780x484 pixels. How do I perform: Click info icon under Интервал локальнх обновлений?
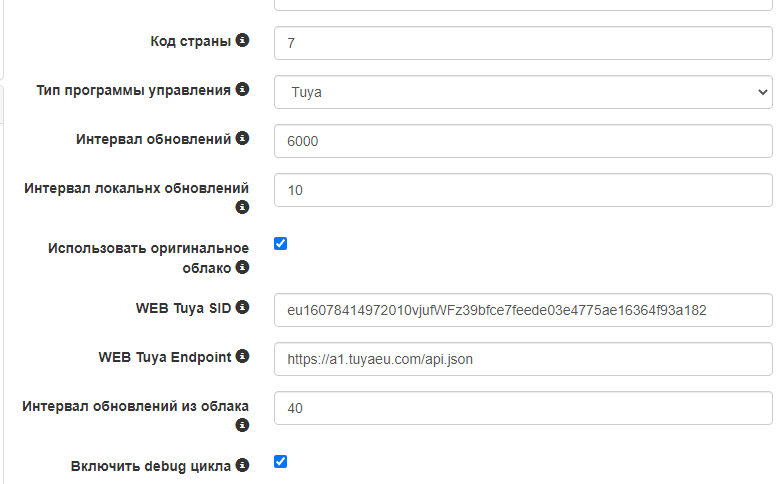pos(242,208)
